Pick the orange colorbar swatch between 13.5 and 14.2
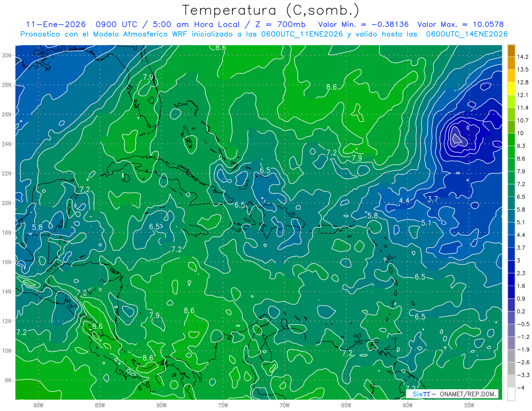Viewport: 532px width, 411px height. coord(511,63)
